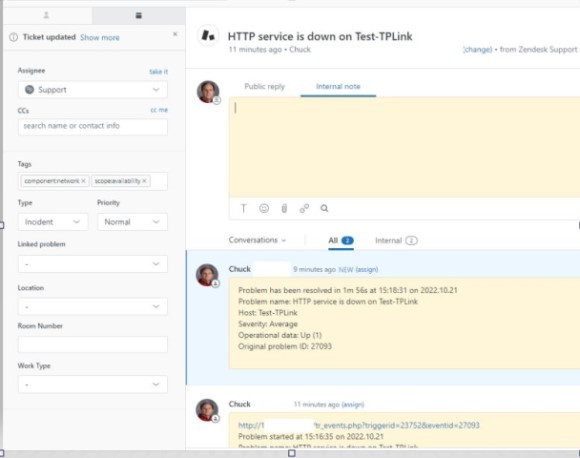The width and height of the screenshot is (580, 458).
Task: Remove the componentnetwork tag
Action: [83, 181]
